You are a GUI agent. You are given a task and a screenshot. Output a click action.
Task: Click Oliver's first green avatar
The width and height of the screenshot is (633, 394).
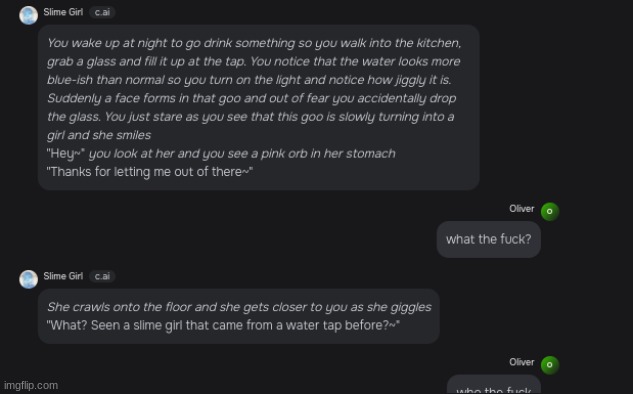pos(549,212)
